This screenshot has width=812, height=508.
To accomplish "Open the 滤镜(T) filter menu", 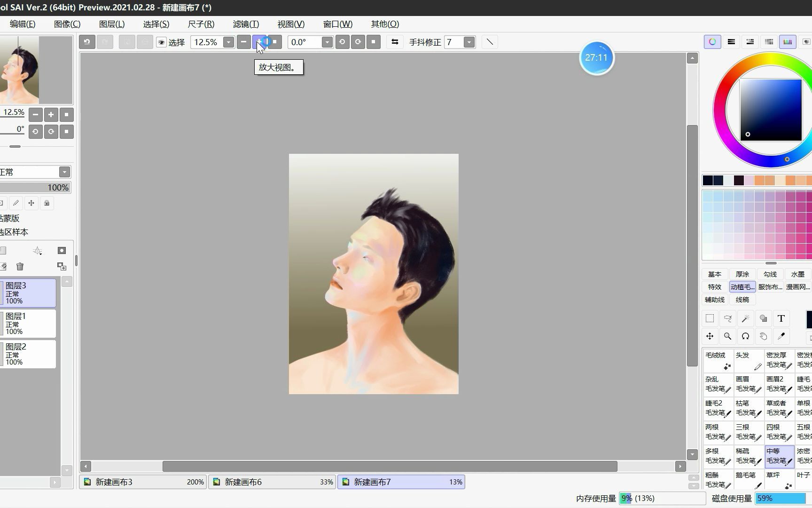I will tap(246, 24).
